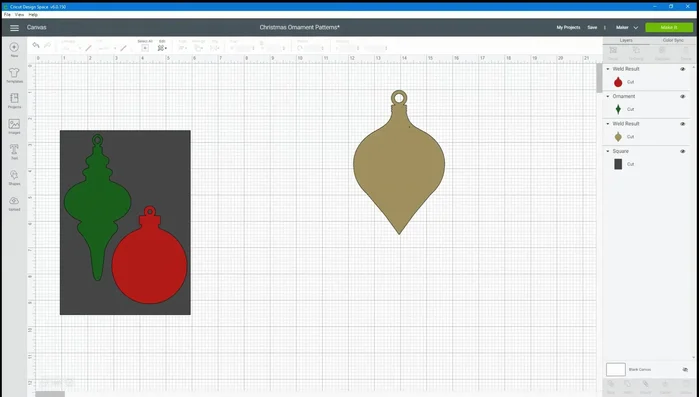This screenshot has height=397, width=699.
Task: Select the tan ornament layer thumbnail
Action: [618, 137]
